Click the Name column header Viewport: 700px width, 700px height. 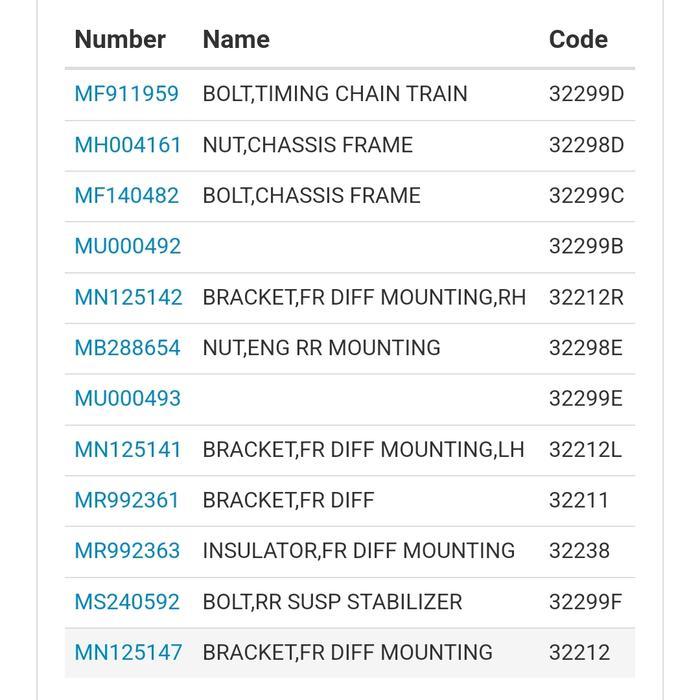click(236, 39)
